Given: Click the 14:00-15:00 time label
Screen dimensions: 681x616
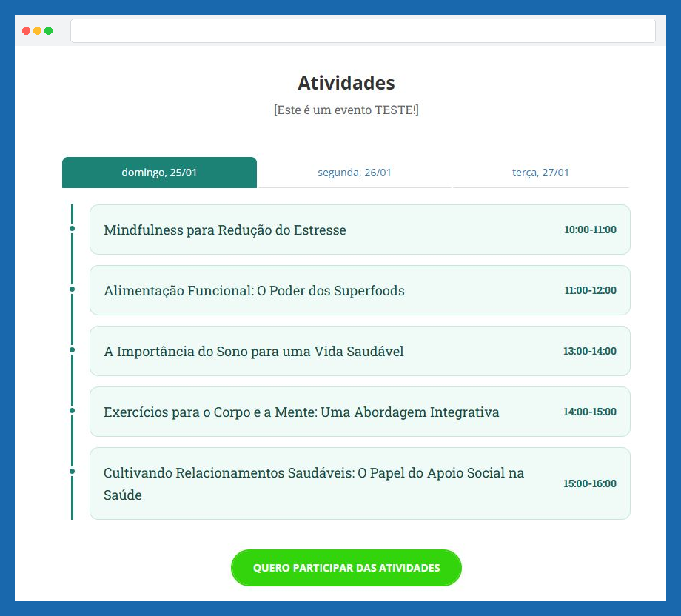Looking at the screenshot, I should [590, 412].
